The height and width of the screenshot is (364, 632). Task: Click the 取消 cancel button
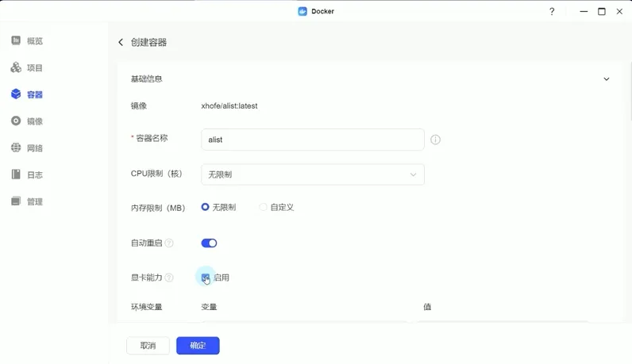pos(148,346)
